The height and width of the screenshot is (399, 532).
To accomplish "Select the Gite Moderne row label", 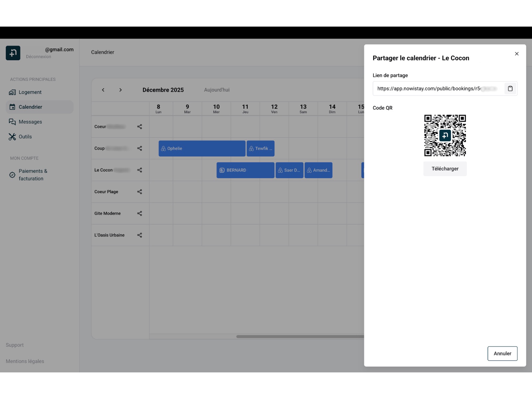I will pyautogui.click(x=107, y=213).
